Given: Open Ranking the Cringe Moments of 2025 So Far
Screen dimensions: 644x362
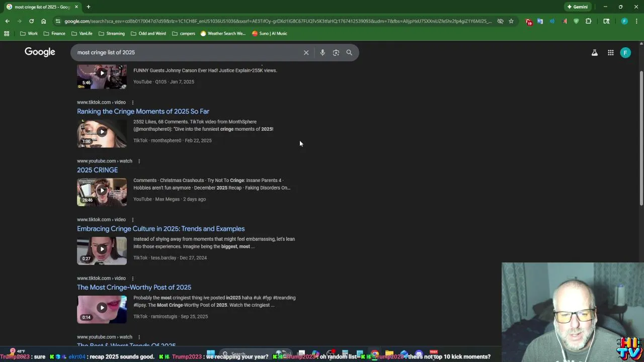Looking at the screenshot, I should click(143, 111).
